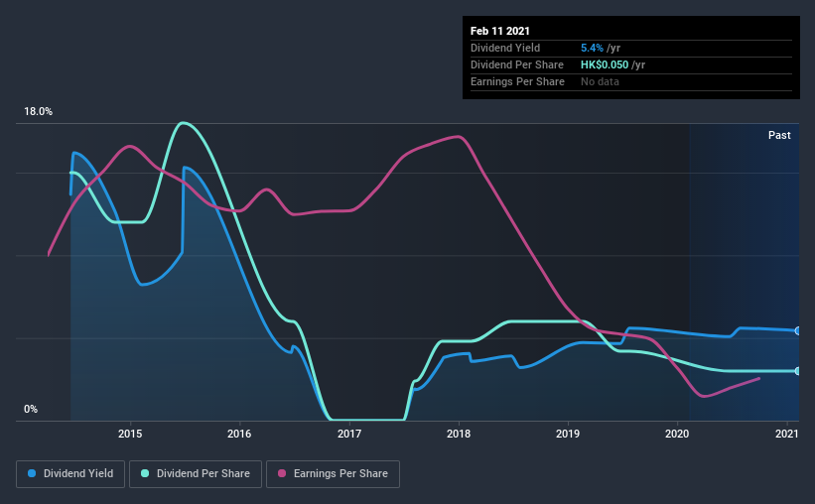Click the 2015 x-axis label
Viewport: 815px width, 504px height.
(130, 434)
